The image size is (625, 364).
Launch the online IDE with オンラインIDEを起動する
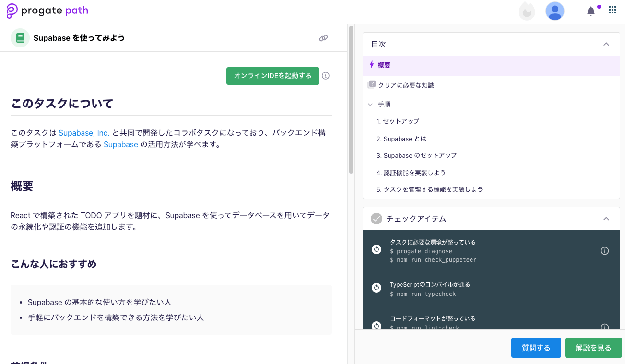tap(273, 76)
